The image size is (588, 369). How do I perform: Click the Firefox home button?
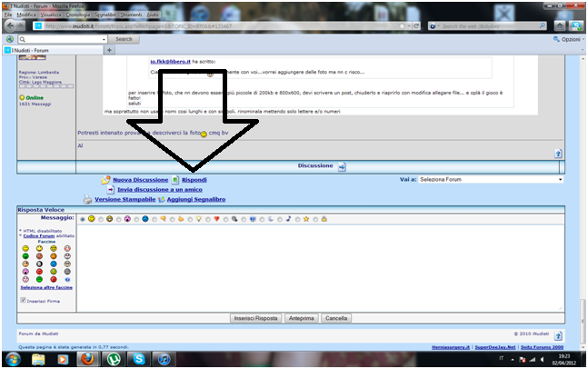[561, 26]
